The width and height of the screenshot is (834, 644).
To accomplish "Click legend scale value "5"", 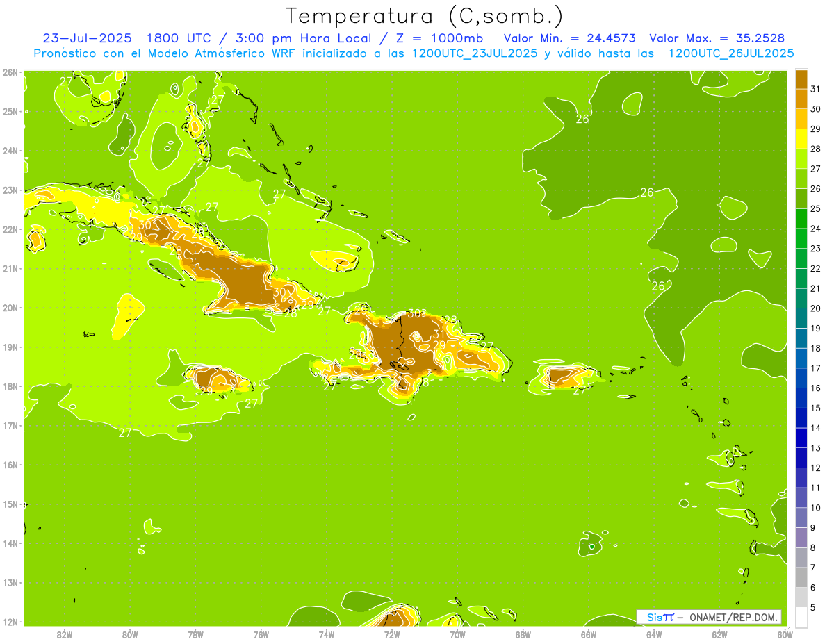I will pyautogui.click(x=813, y=607).
